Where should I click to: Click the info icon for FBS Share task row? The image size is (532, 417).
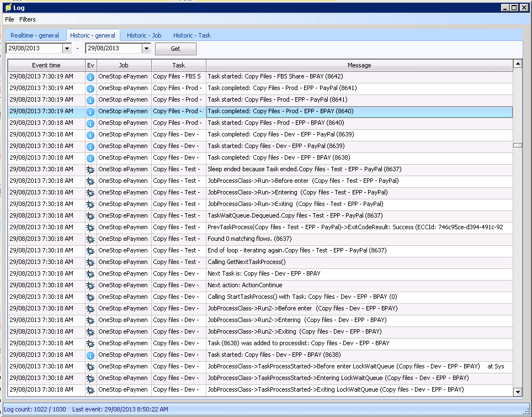[91, 76]
